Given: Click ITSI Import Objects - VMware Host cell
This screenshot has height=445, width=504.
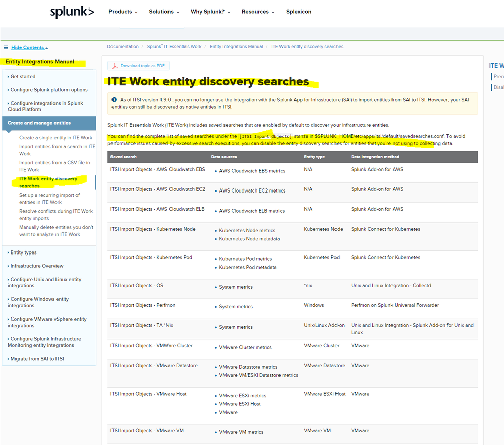Looking at the screenshot, I should click(148, 394).
